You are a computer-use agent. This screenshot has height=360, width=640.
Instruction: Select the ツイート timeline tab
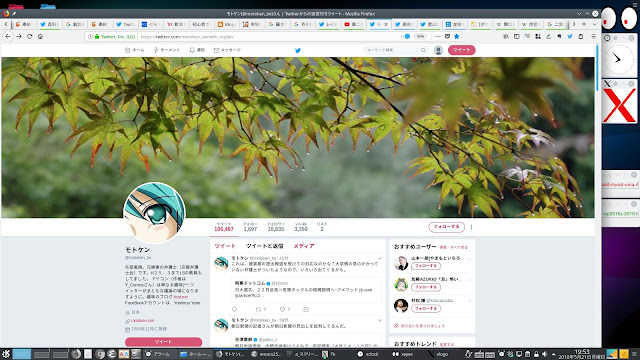225,246
